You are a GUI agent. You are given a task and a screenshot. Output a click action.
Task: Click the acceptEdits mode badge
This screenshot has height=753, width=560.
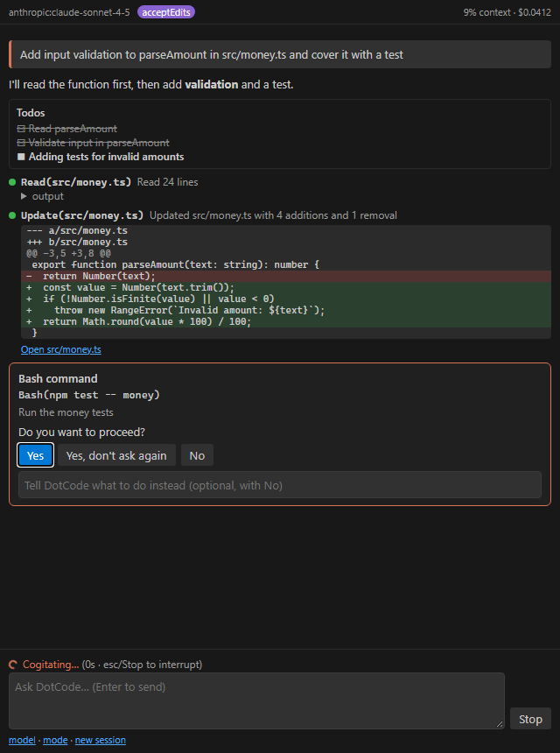pyautogui.click(x=166, y=12)
